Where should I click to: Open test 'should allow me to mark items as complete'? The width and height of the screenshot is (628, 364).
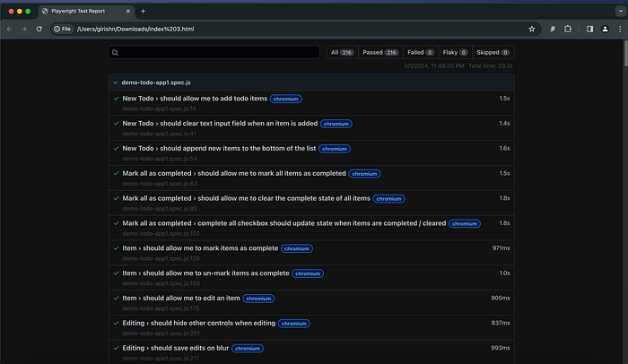coord(200,248)
